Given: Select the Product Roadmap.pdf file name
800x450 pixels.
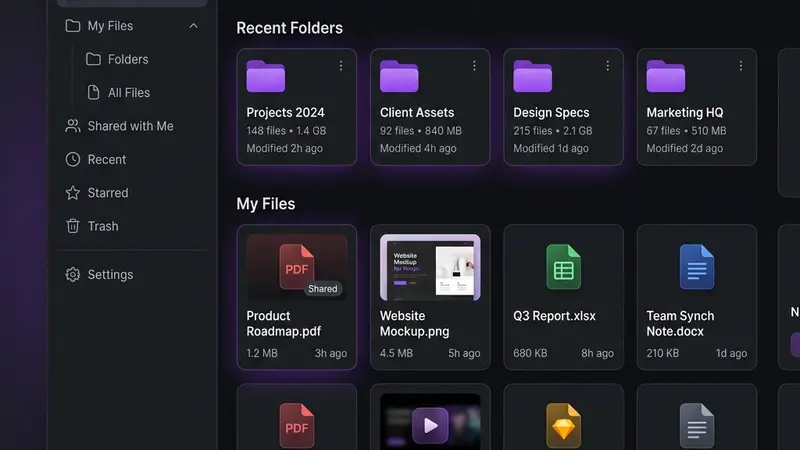Looking at the screenshot, I should pos(284,323).
